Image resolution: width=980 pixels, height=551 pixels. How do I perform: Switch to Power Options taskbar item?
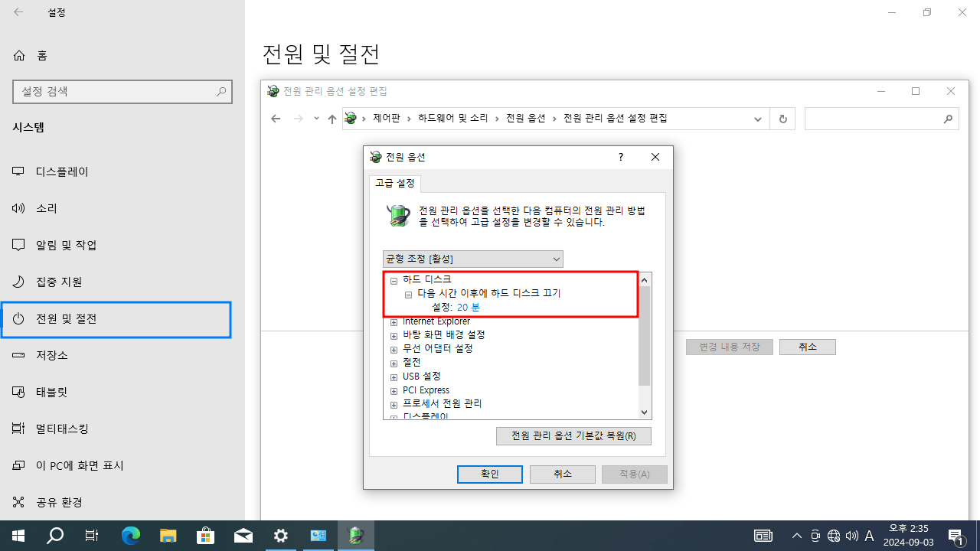(x=356, y=536)
